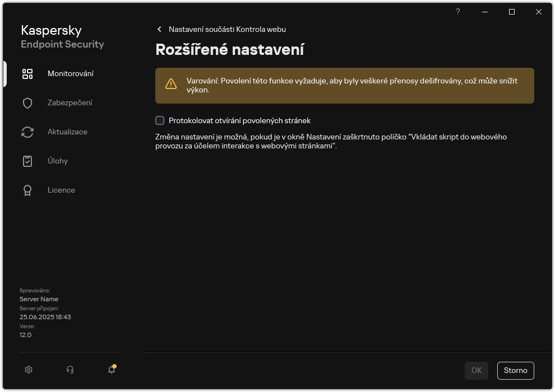
Task: Click the warning triangle in the yellow banner
Action: tap(171, 83)
